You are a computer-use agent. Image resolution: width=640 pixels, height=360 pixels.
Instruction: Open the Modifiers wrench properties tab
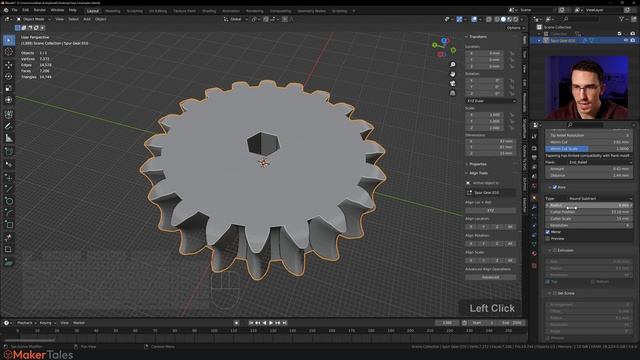534,207
